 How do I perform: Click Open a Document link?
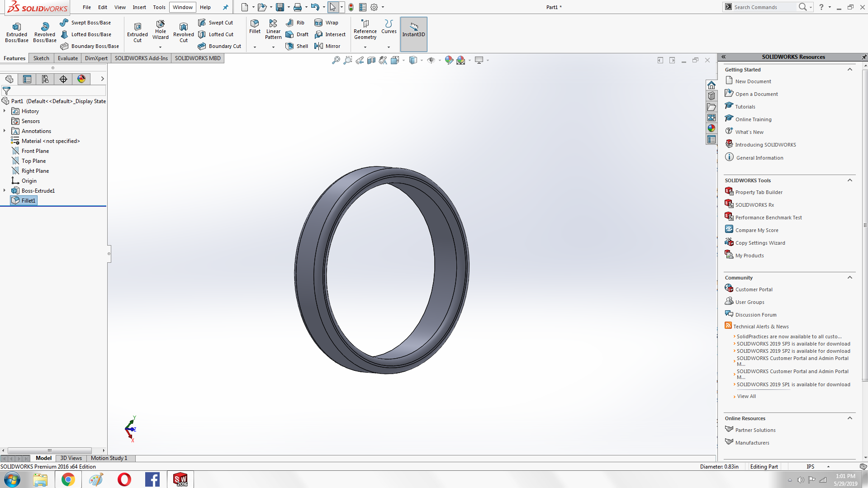click(x=757, y=94)
